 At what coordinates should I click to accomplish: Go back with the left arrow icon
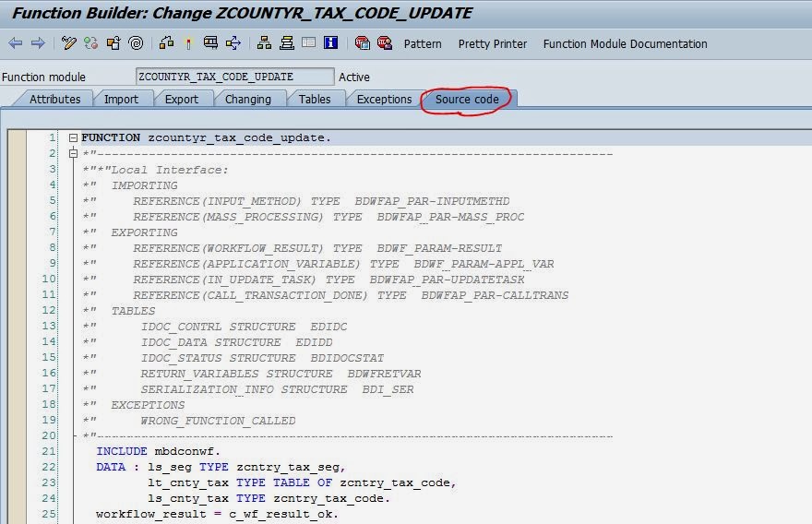tap(16, 43)
